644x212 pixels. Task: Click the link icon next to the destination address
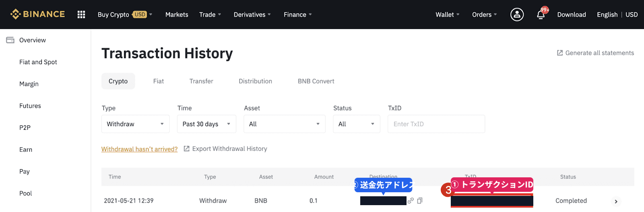coord(411,200)
